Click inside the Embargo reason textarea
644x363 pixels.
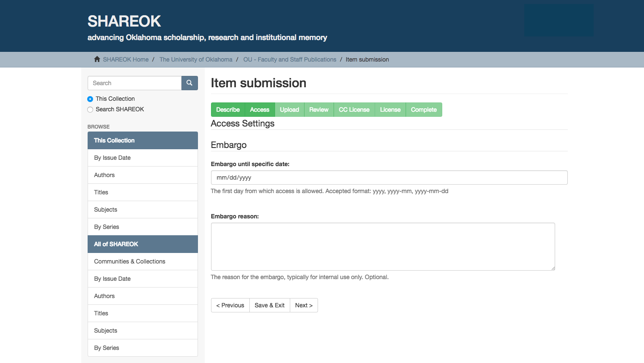[x=382, y=246]
